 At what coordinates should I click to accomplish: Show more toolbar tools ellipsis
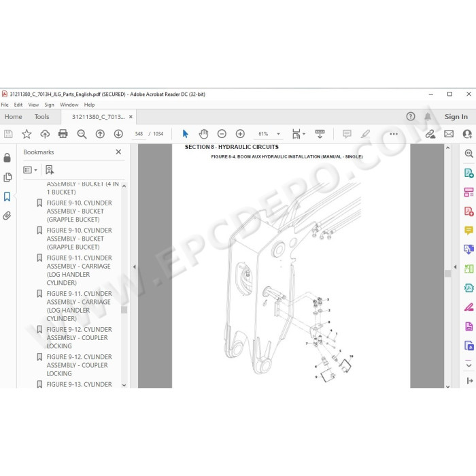[394, 134]
